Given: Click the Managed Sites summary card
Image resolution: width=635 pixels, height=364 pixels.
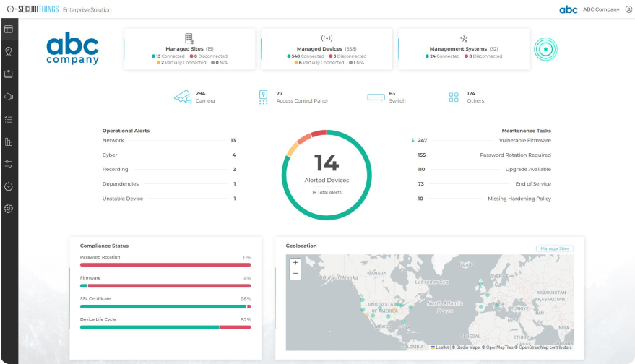Looking at the screenshot, I should click(x=189, y=49).
